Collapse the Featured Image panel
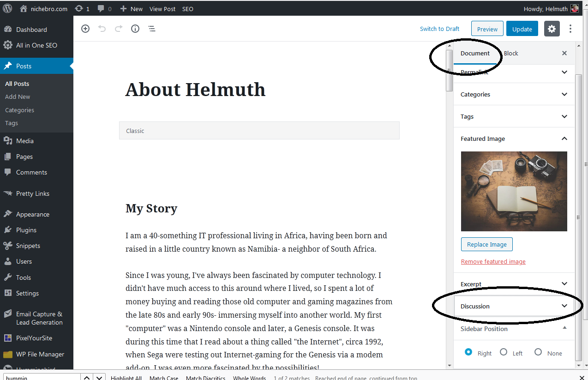 564,139
